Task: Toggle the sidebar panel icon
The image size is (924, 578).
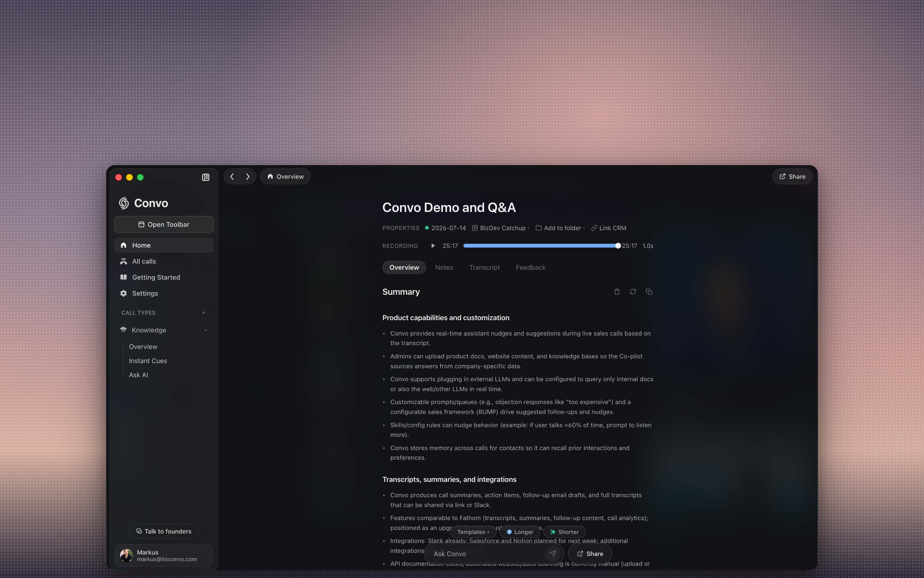Action: click(205, 177)
